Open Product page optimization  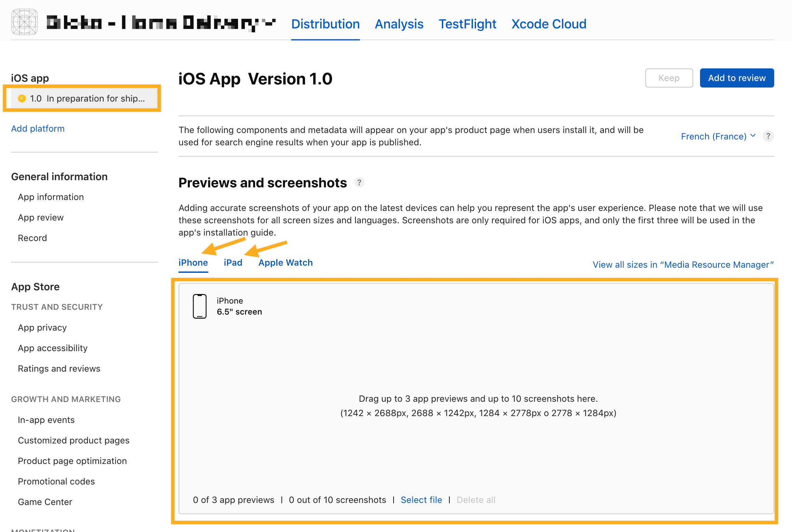pyautogui.click(x=72, y=461)
